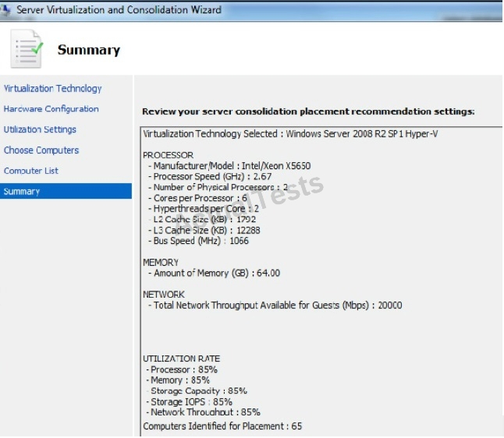This screenshot has width=504, height=438.
Task: Click the Processor Speed 2.67 line
Action: (210, 176)
